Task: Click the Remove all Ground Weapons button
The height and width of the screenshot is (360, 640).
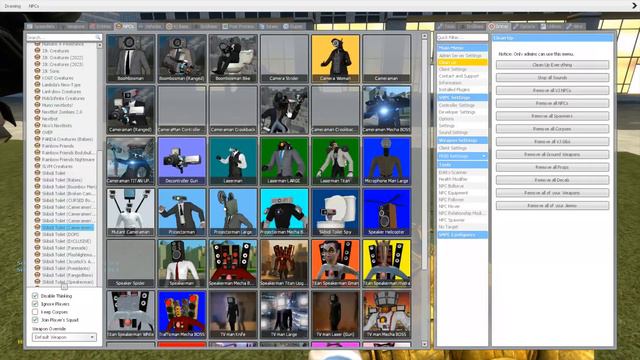Action: pyautogui.click(x=552, y=154)
